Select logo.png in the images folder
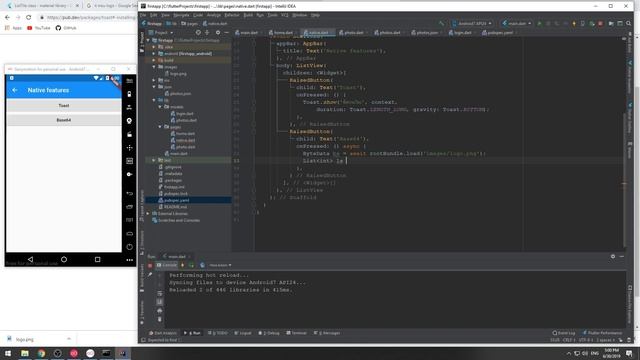640x360 pixels. pos(178,74)
